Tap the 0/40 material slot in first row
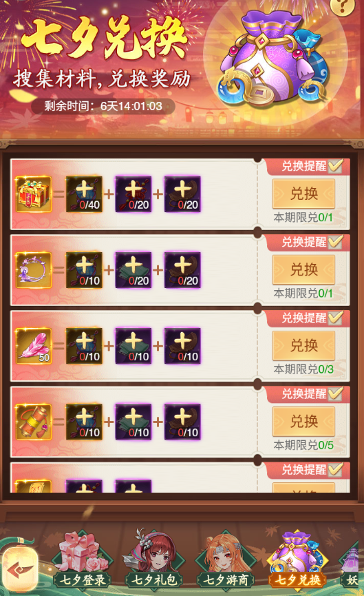The image size is (364, 596). tap(84, 194)
